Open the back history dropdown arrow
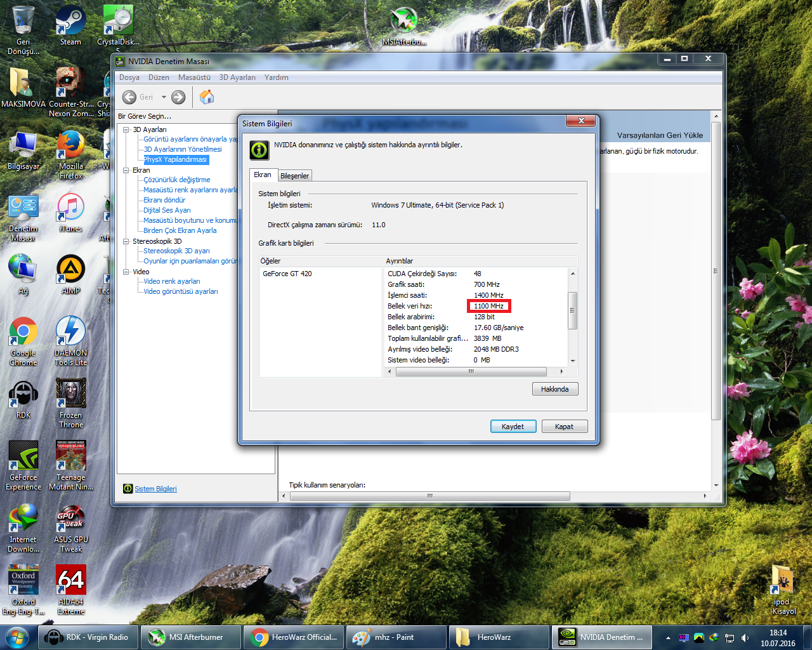The width and height of the screenshot is (812, 650). click(x=164, y=97)
